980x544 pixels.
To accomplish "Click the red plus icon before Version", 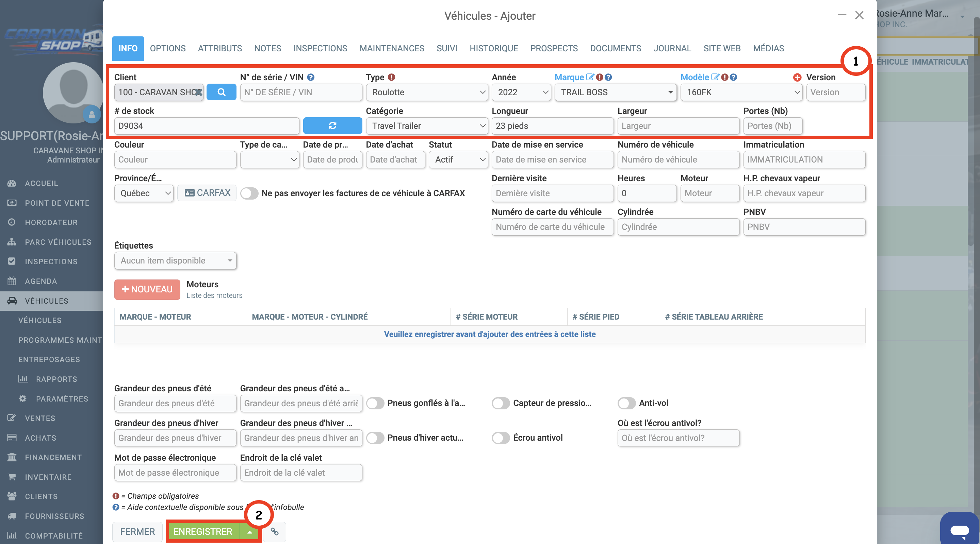I will click(797, 77).
